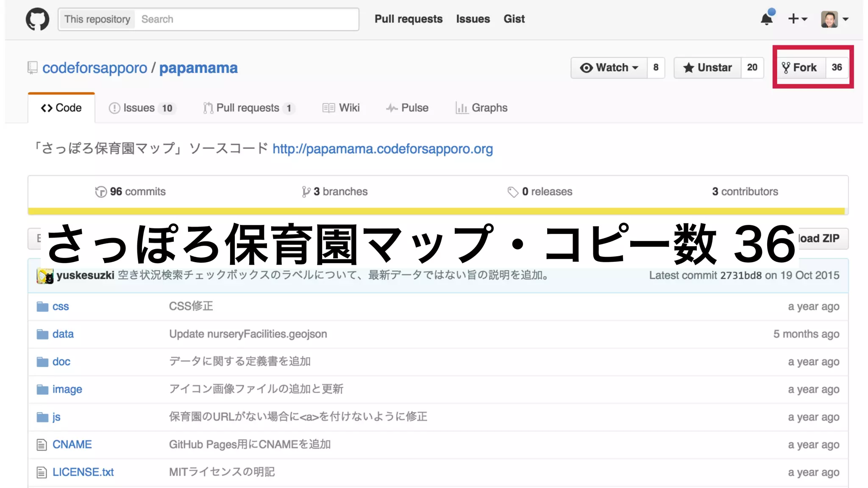Open Issues in top navigation
868x488 pixels.
[473, 19]
